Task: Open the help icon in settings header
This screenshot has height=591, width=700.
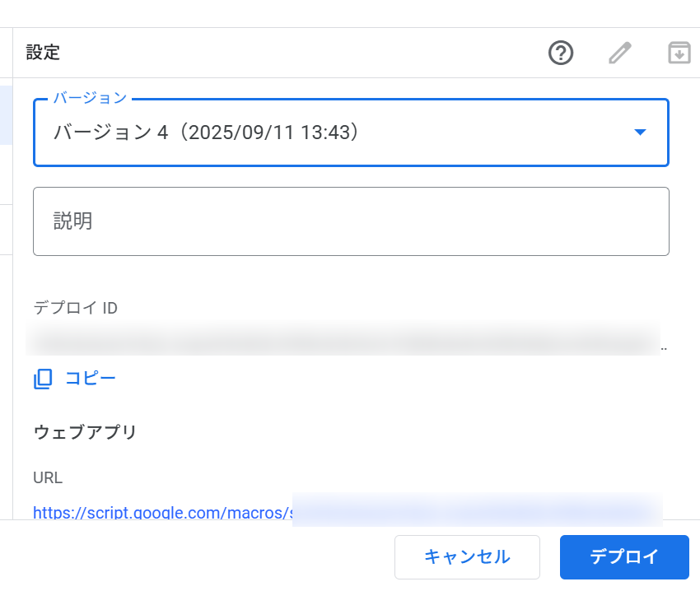Action: click(561, 54)
